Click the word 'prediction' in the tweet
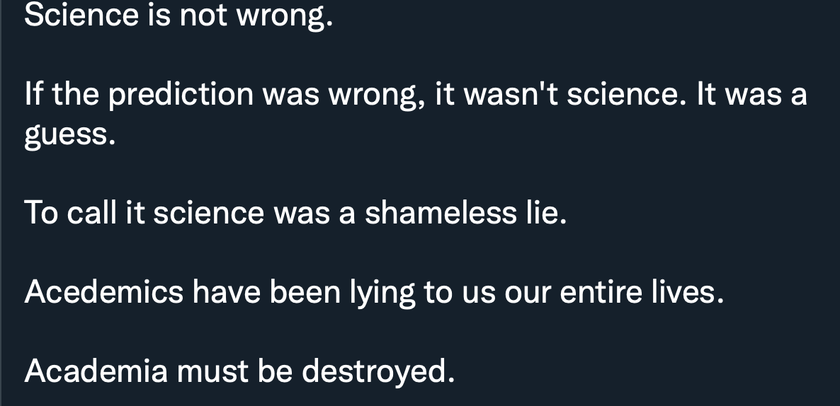Screen dimensions: 840x406 pos(181,95)
